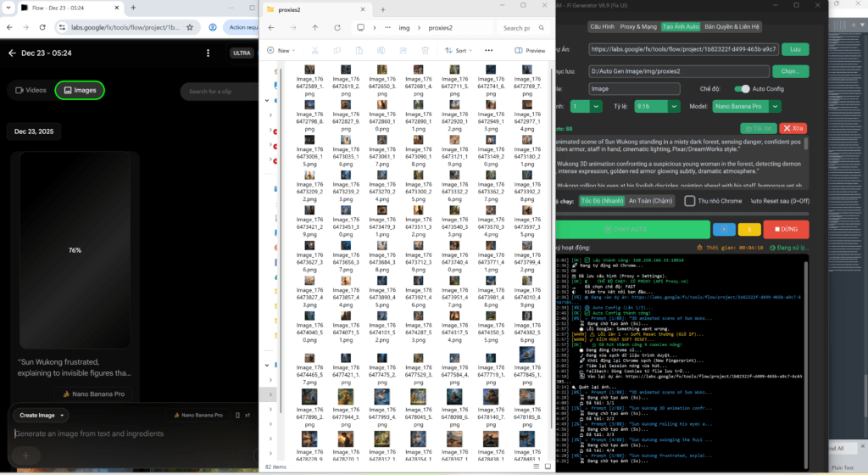Screen dimensions: 868x475
Task: Expand the Sort menu in File Explorer
Action: 459,50
